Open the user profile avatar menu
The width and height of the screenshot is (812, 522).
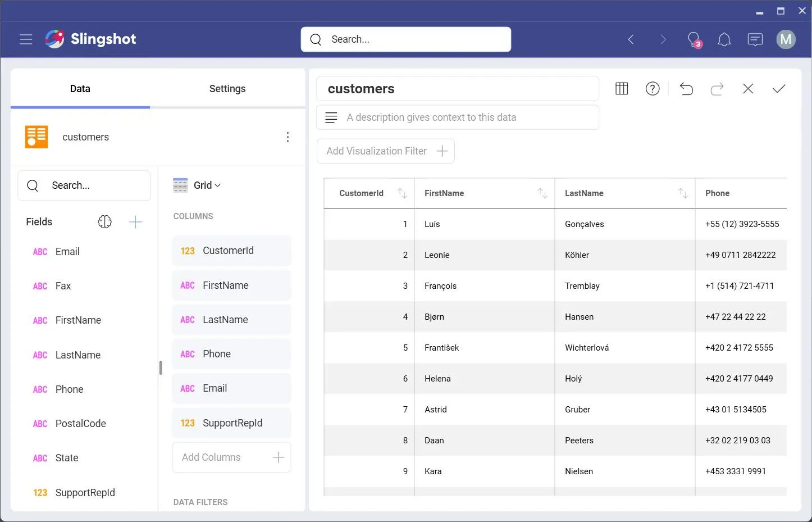pyautogui.click(x=786, y=39)
